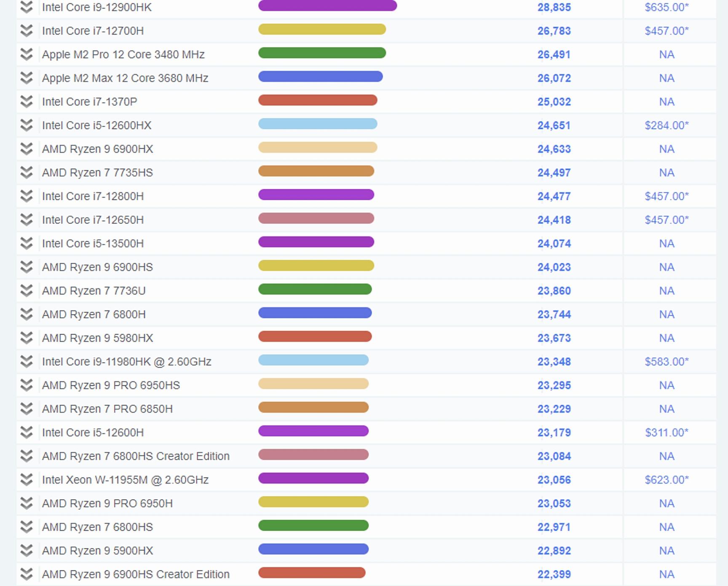Expand the Intel Core i5-13500H row chevron

[27, 243]
